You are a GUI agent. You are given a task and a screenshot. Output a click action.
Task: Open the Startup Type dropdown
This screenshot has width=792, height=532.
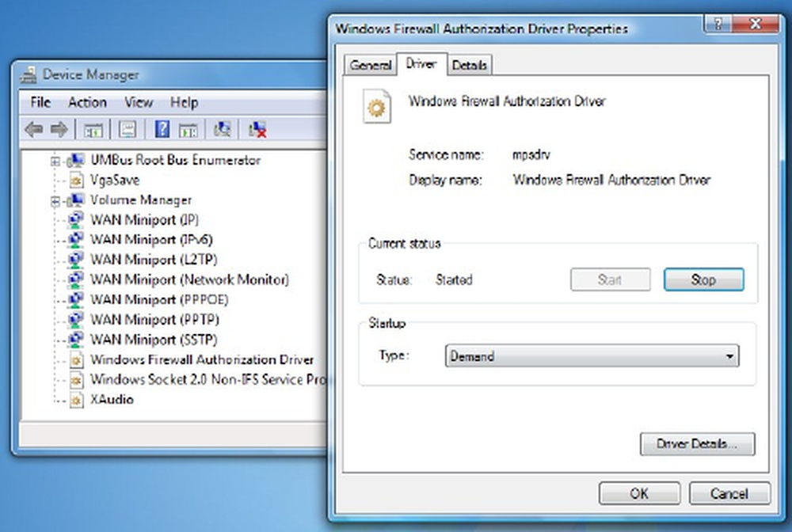[592, 356]
